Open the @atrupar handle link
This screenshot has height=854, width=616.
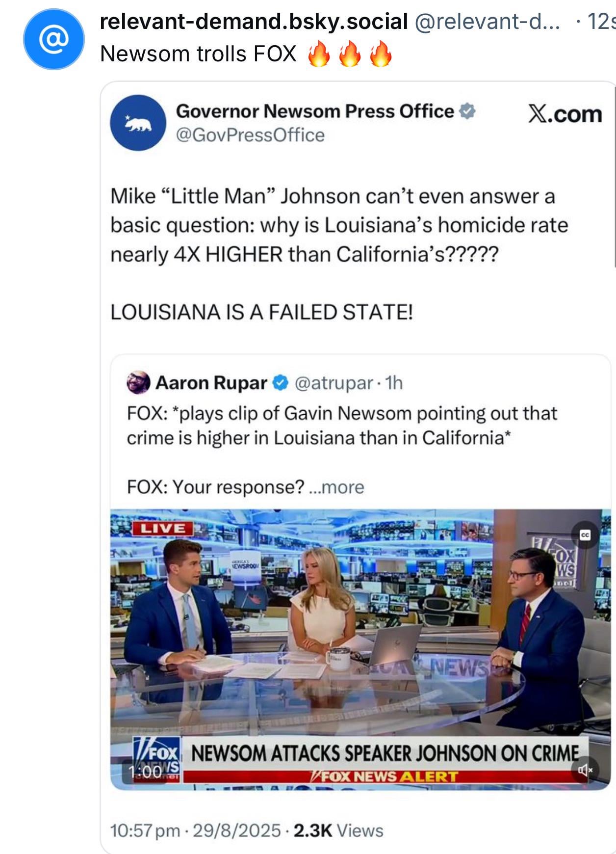coord(334,383)
